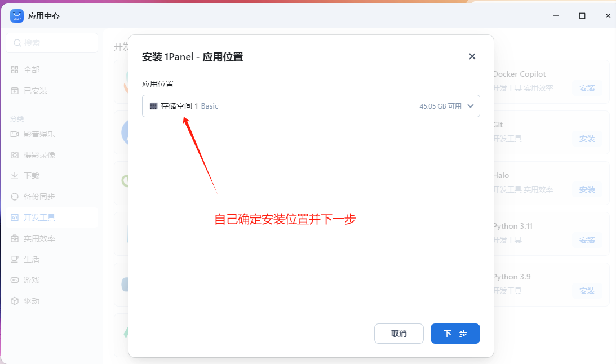This screenshot has height=364, width=616.
Task: Open Installed (已安装) sidebar item
Action: (x=52, y=91)
